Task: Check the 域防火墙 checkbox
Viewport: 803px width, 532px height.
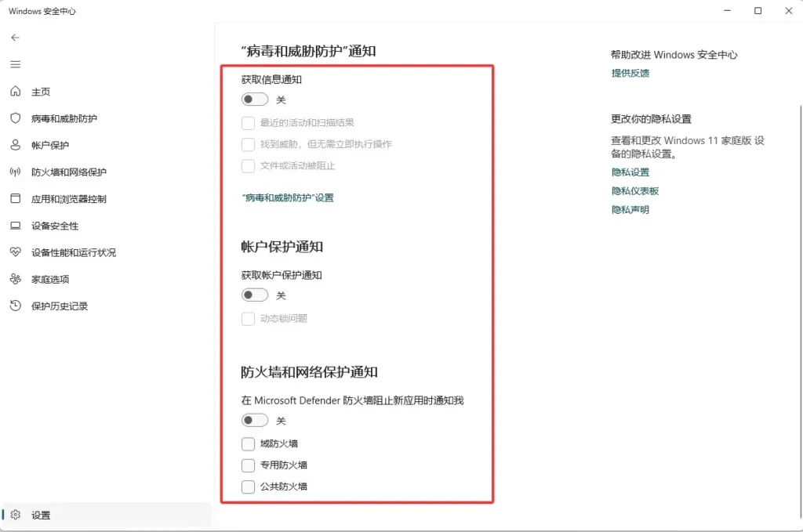Action: click(249, 443)
